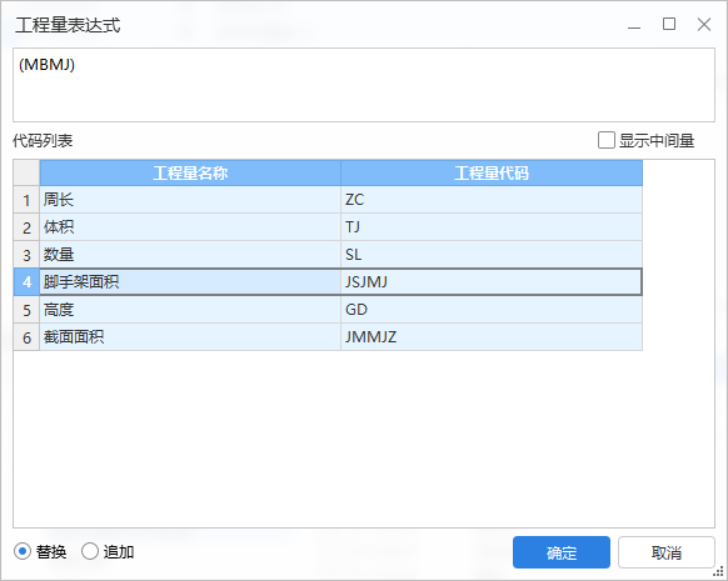Viewport: 728px width, 581px height.
Task: Select the 截面面积 row name cell
Action: (190, 337)
